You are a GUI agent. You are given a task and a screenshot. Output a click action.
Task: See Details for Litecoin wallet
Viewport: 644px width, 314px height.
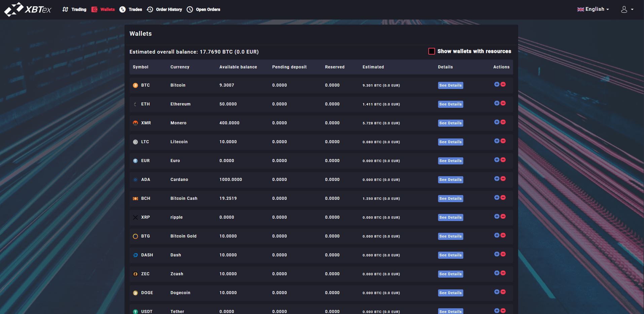[451, 142]
